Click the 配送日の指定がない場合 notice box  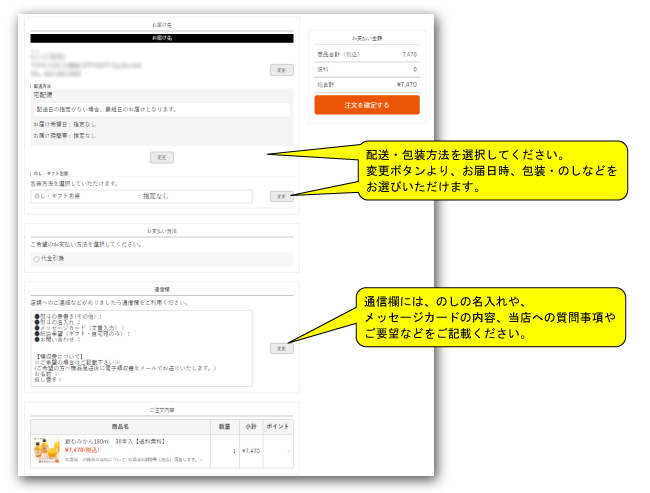click(160, 109)
